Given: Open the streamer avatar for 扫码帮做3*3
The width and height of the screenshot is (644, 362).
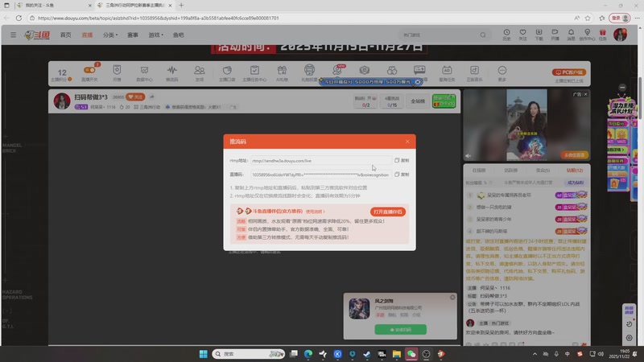Looking at the screenshot, I should click(x=62, y=101).
